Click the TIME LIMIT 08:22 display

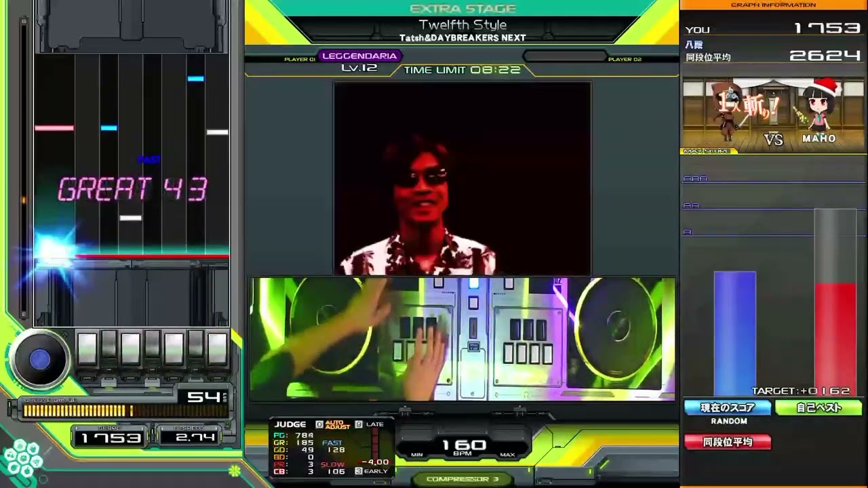(x=462, y=70)
